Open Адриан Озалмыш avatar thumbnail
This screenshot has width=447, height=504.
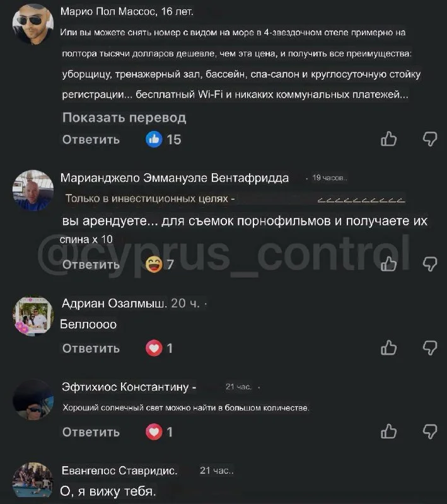tap(33, 316)
